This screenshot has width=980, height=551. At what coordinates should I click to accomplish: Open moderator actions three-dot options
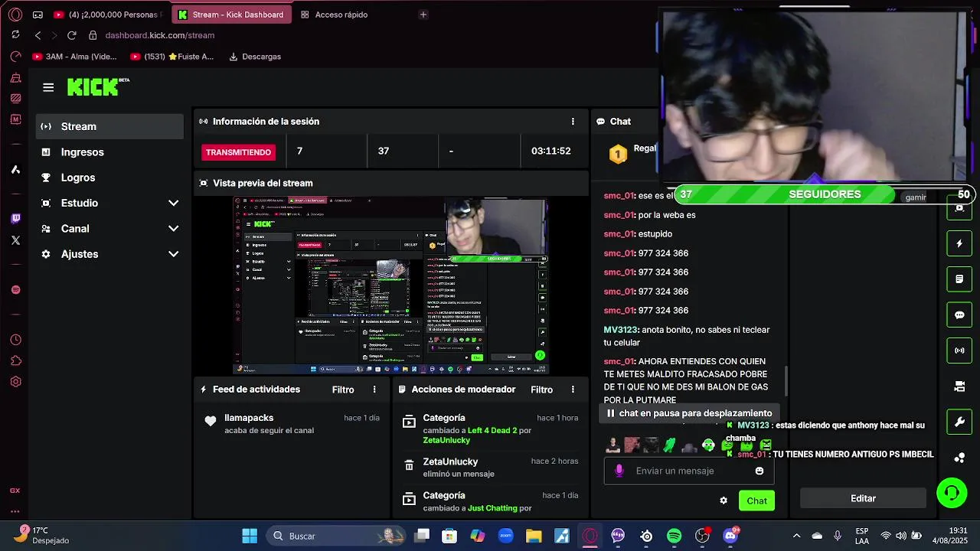pos(573,390)
